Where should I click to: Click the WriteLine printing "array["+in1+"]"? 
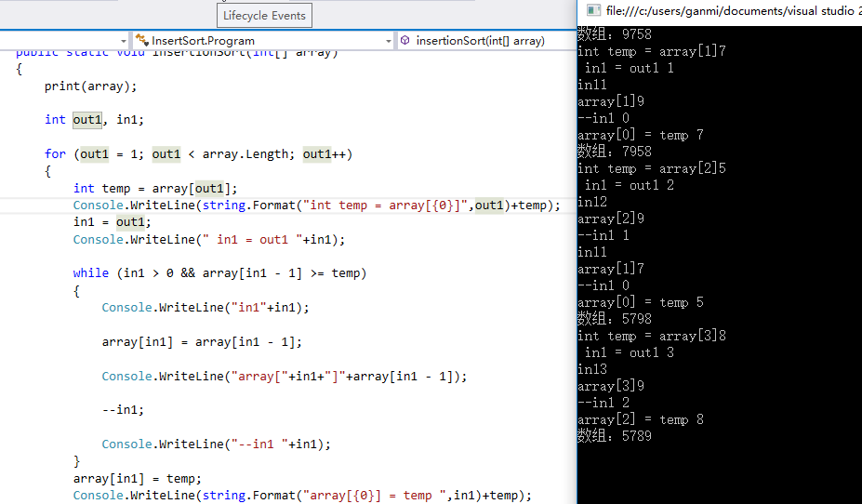pos(285,377)
